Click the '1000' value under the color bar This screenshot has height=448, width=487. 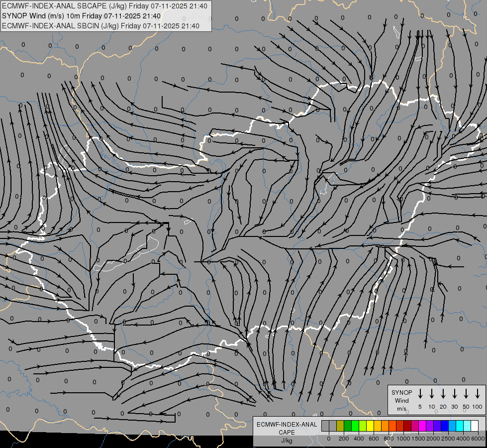click(x=403, y=439)
